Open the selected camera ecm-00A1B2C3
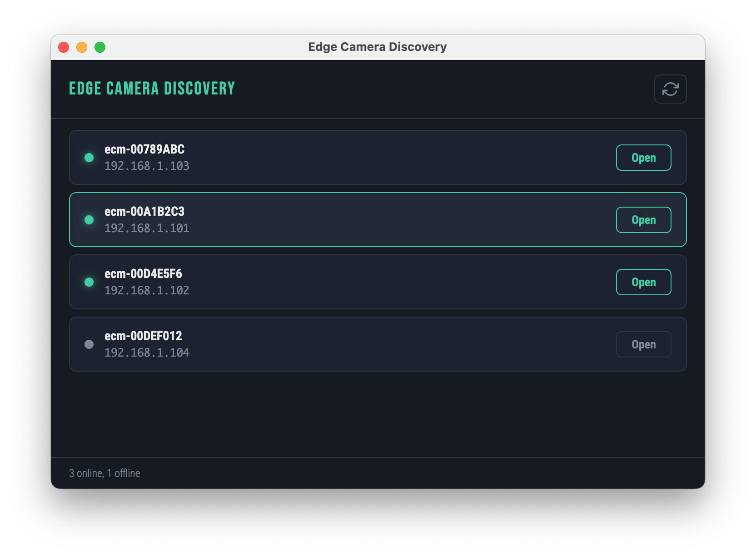 coord(643,220)
